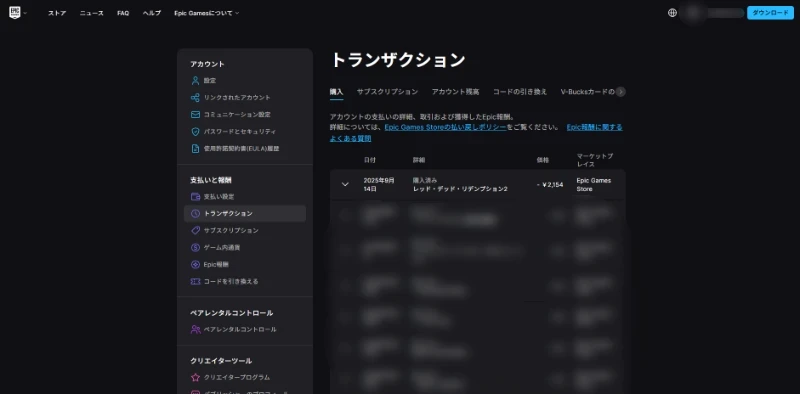Click the tab scroll right arrow
The image size is (800, 394).
(620, 92)
